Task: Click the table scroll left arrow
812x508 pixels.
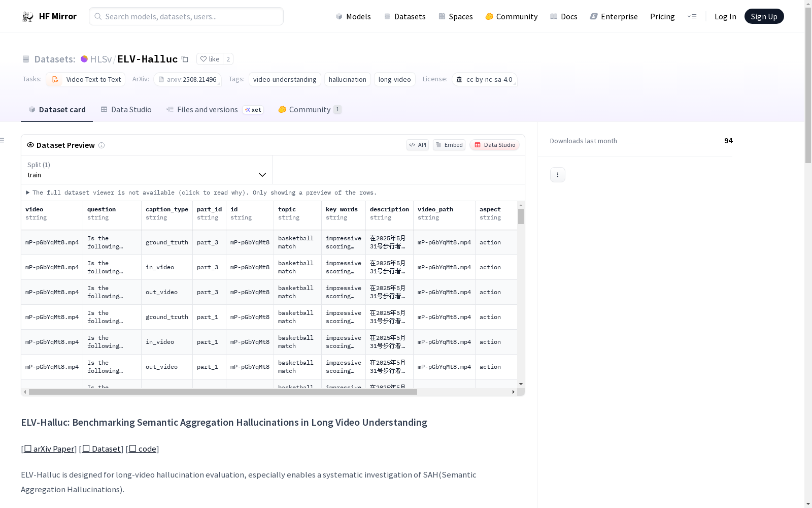Action: [x=25, y=392]
